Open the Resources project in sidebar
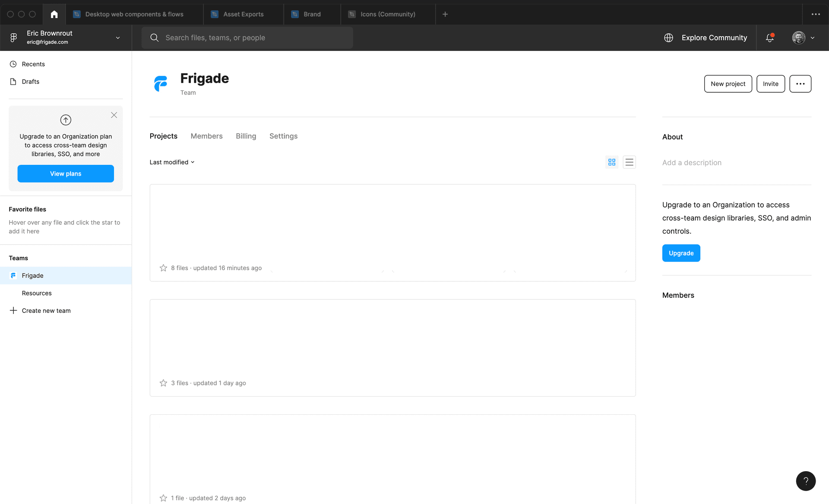The width and height of the screenshot is (829, 504). point(66,293)
